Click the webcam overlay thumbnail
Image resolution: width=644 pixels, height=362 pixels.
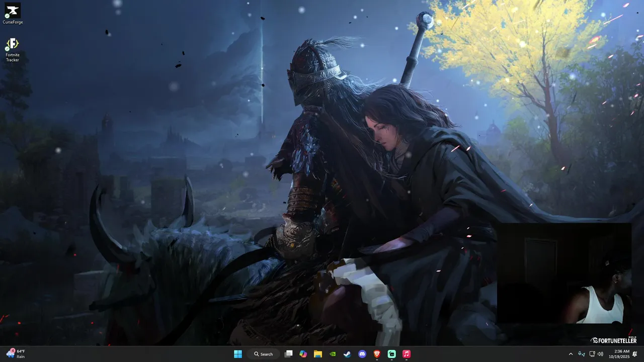coord(564,273)
